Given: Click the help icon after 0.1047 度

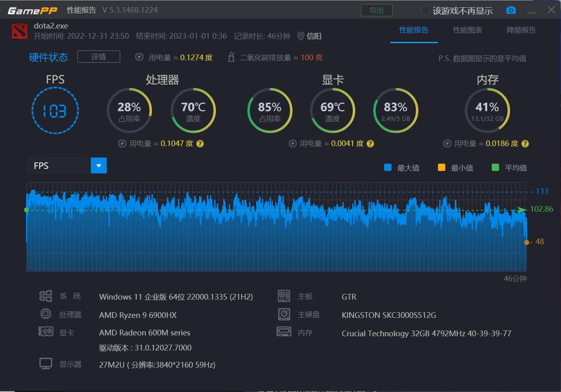Looking at the screenshot, I should pos(200,143).
